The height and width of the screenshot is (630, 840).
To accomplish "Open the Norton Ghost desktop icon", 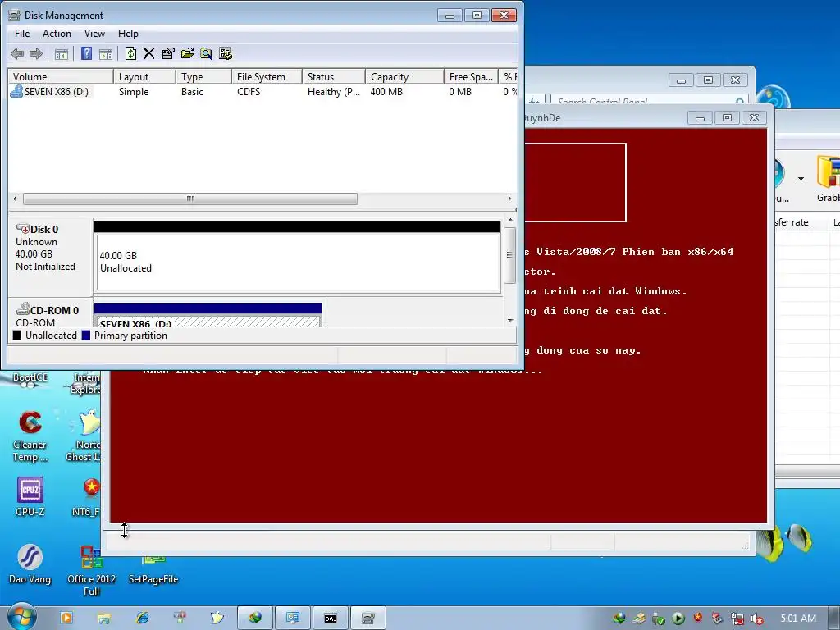I will click(x=84, y=436).
